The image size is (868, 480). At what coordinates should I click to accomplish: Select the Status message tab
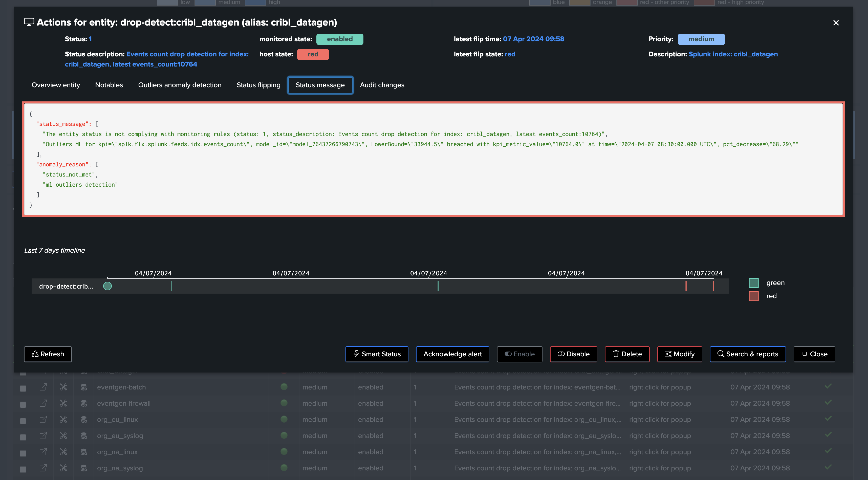[320, 85]
